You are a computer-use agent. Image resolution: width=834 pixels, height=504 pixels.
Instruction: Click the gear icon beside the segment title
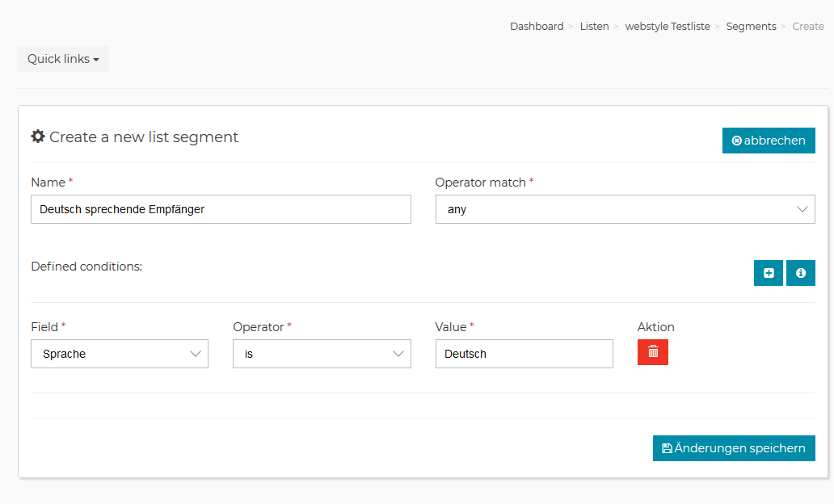[x=38, y=136]
